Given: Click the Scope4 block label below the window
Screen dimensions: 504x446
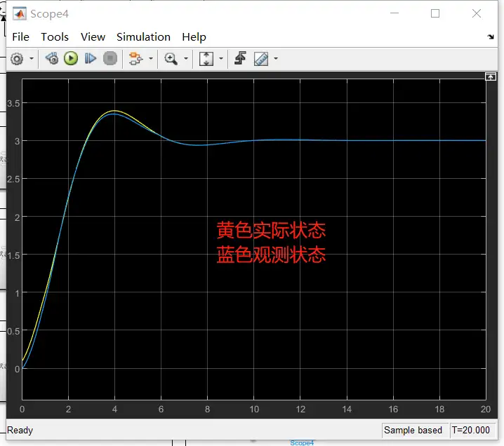Looking at the screenshot, I should [x=302, y=442].
